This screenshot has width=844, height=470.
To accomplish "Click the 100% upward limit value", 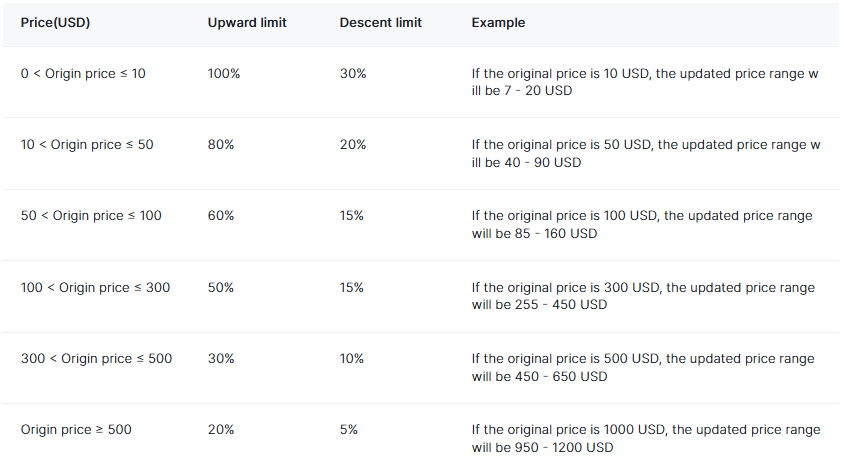I will tap(223, 73).
